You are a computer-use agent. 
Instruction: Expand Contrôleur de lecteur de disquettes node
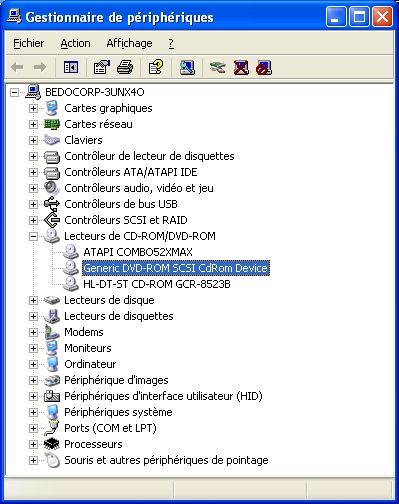tap(33, 156)
